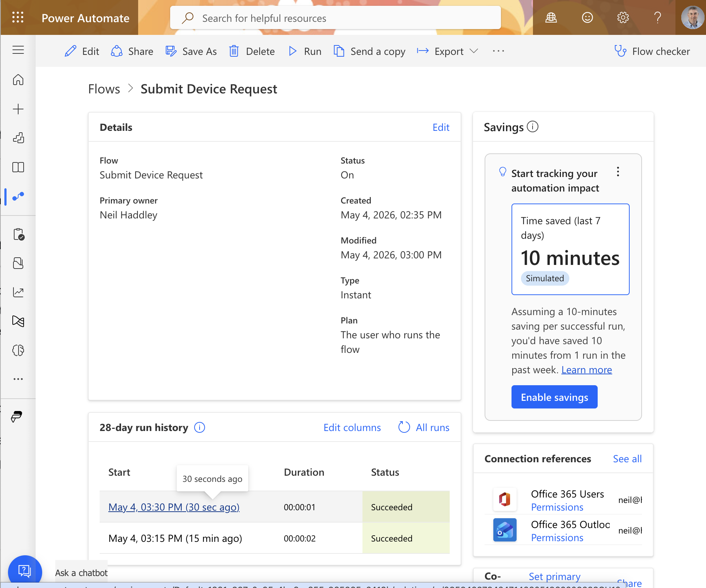Open the user account profile picture

[692, 17]
